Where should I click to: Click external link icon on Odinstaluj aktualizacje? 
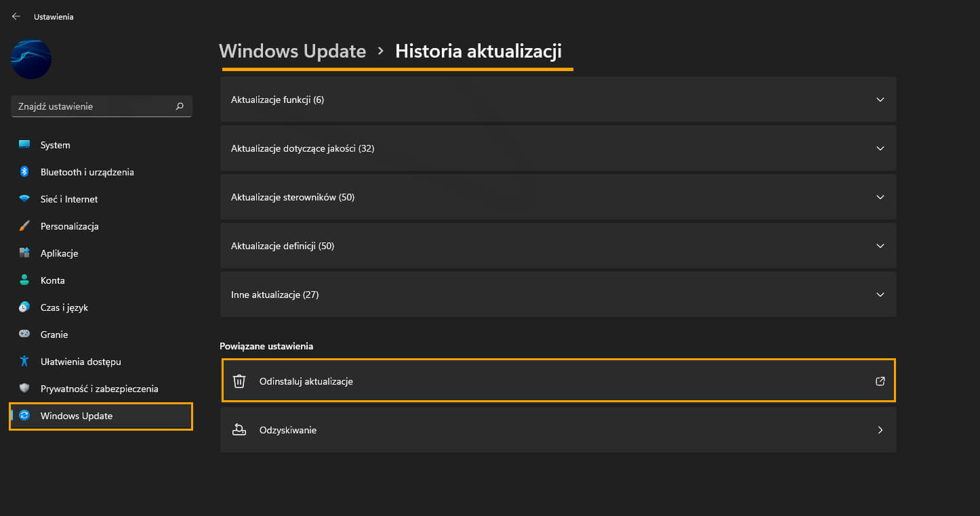880,381
